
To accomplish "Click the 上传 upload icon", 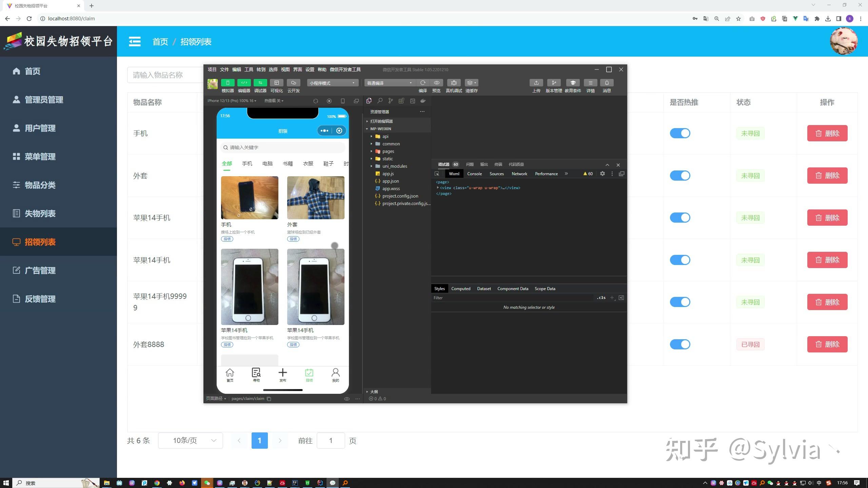I will [536, 83].
